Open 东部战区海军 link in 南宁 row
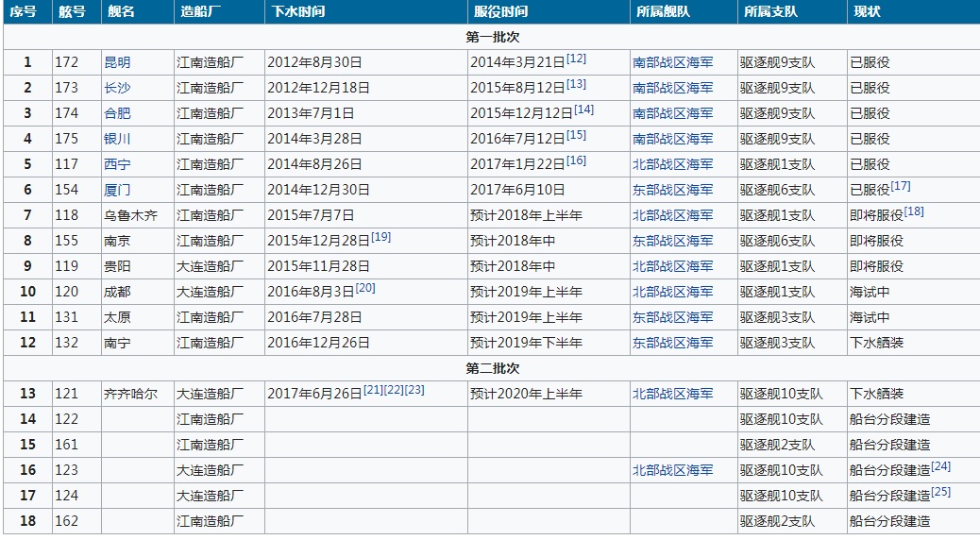The image size is (980, 540). [x=672, y=343]
